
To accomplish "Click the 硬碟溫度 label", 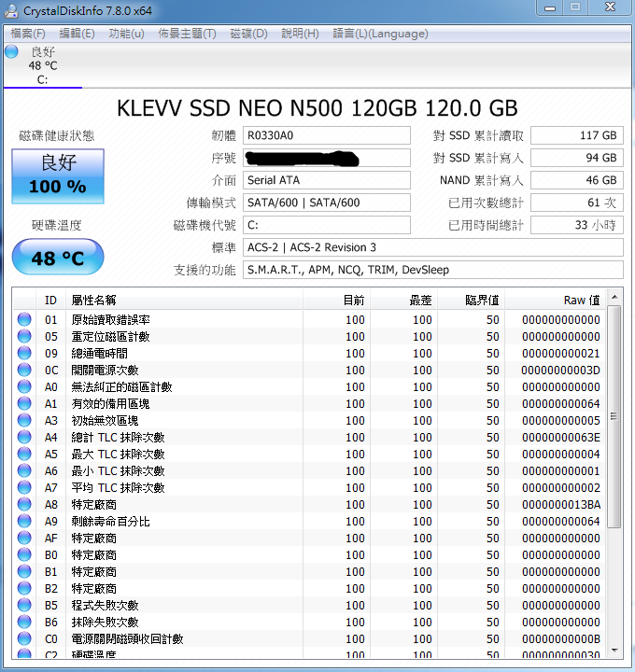I will pyautogui.click(x=57, y=225).
